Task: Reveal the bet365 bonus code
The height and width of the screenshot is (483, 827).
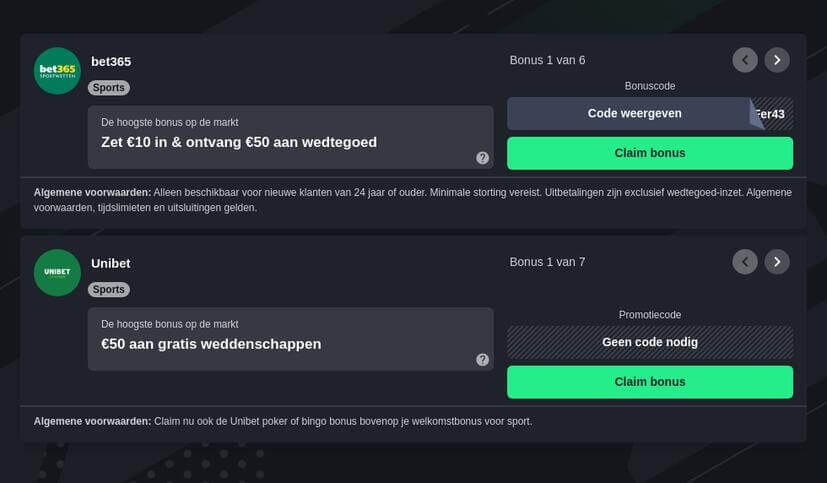Action: (x=634, y=114)
